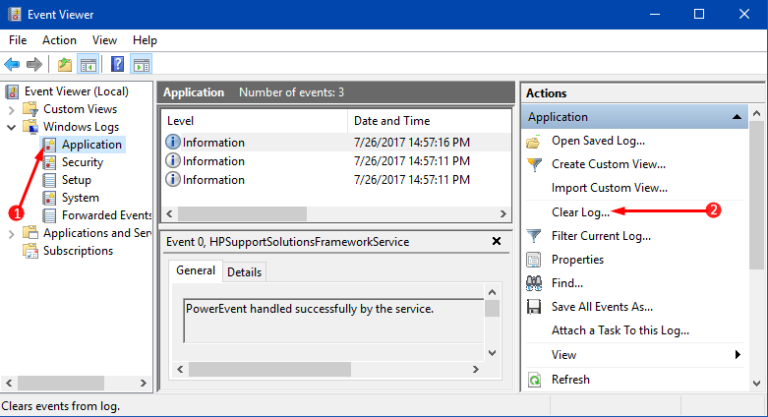Click the Filter Current Log funnel icon
Viewport: 768px width, 417px height.
click(x=533, y=236)
